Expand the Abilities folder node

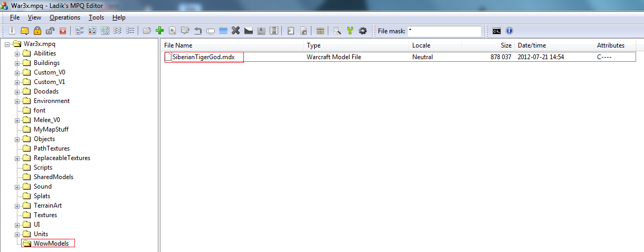point(17,53)
